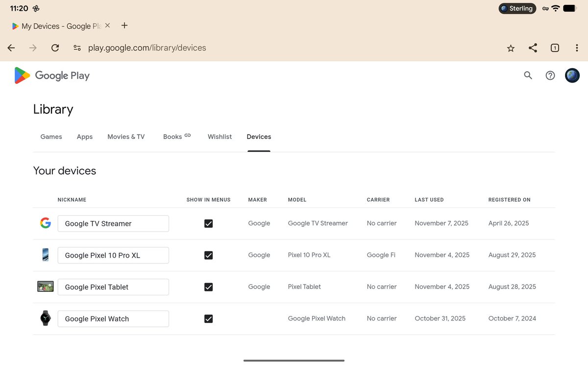588x368 pixels.
Task: Edit the Google Pixel Tablet nickname field
Action: point(113,287)
